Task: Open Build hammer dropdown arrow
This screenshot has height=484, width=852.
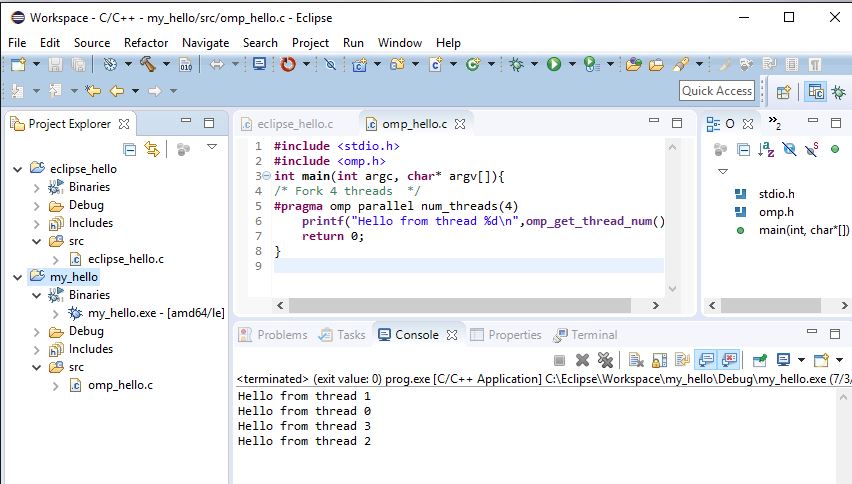Action: tap(166, 65)
